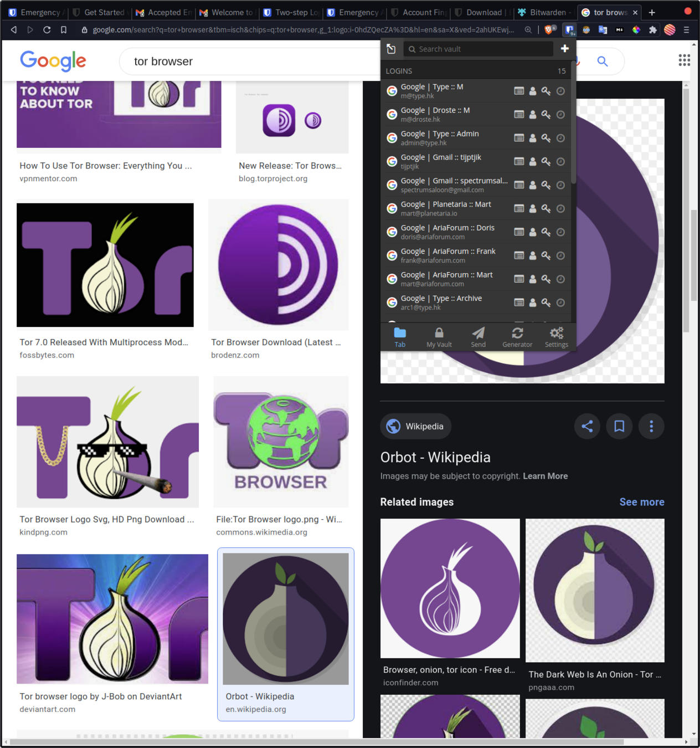The image size is (700, 748).
Task: Select the Google | AriaForum :: Doris login
Action: click(x=446, y=232)
